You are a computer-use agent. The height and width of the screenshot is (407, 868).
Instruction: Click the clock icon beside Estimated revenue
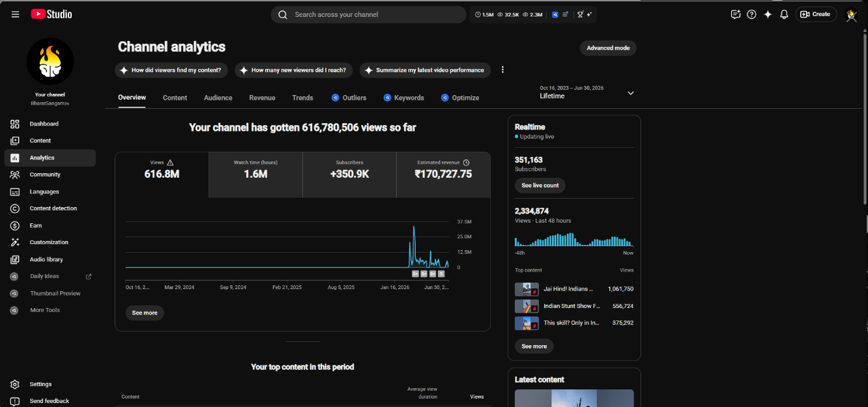[x=466, y=163]
